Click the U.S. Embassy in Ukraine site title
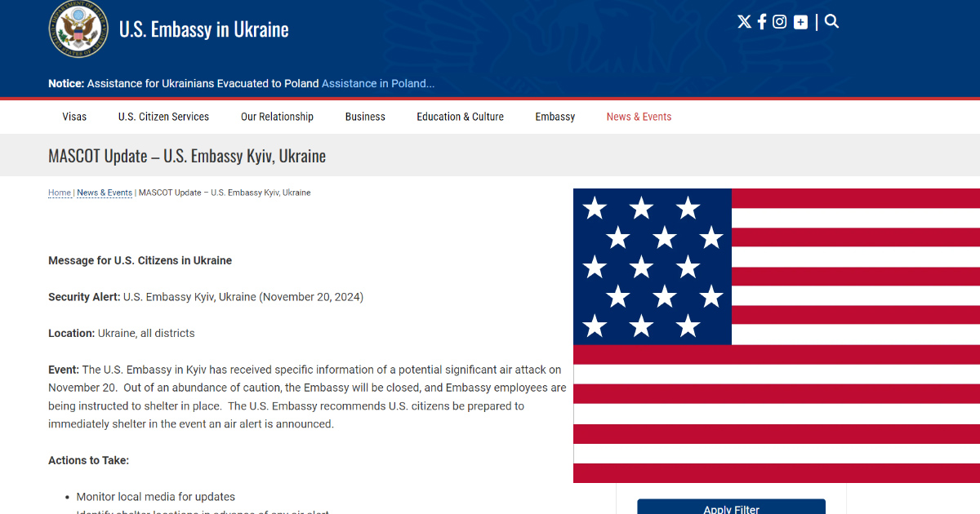Image resolution: width=980 pixels, height=514 pixels. point(204,30)
